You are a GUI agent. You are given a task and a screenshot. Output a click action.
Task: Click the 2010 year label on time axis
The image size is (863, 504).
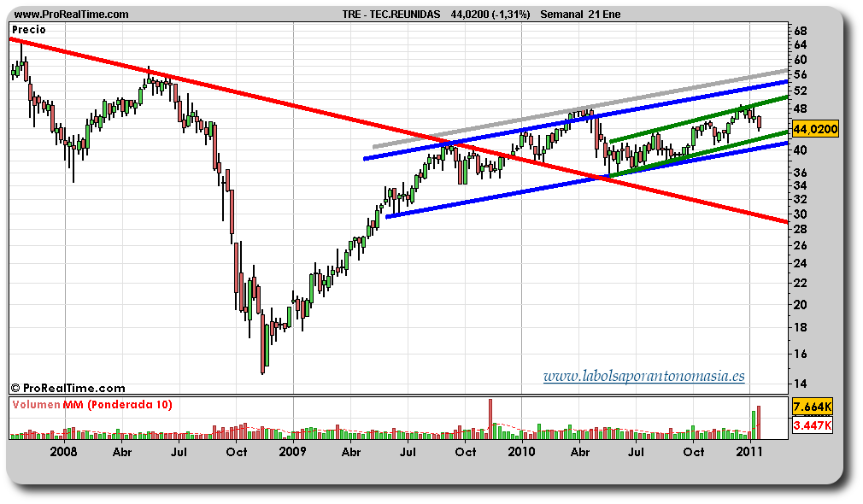(x=521, y=452)
